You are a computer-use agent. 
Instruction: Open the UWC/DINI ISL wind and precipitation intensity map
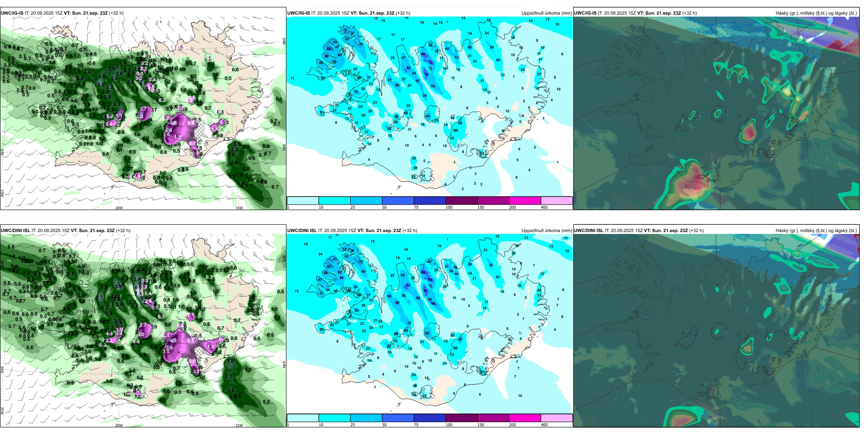[143, 326]
